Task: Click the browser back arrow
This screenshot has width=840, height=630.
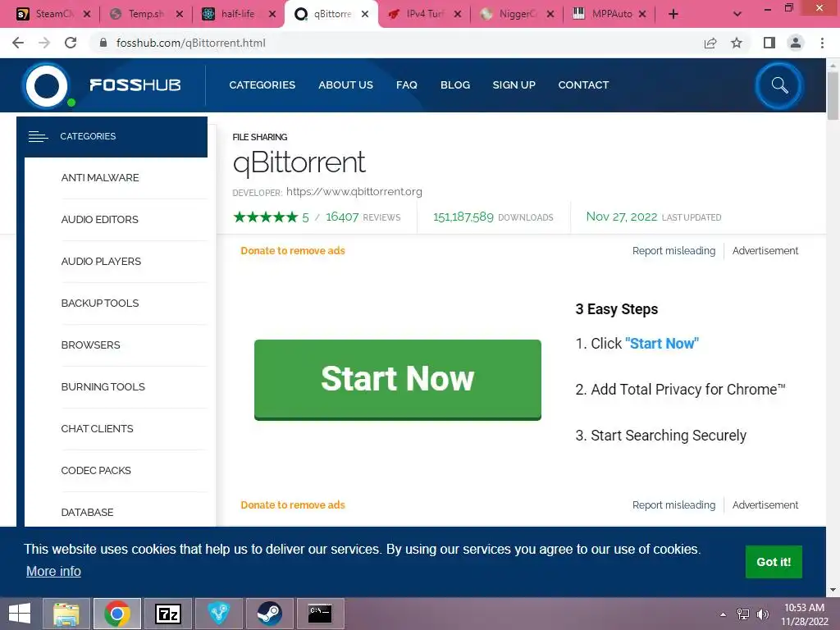Action: point(18,43)
